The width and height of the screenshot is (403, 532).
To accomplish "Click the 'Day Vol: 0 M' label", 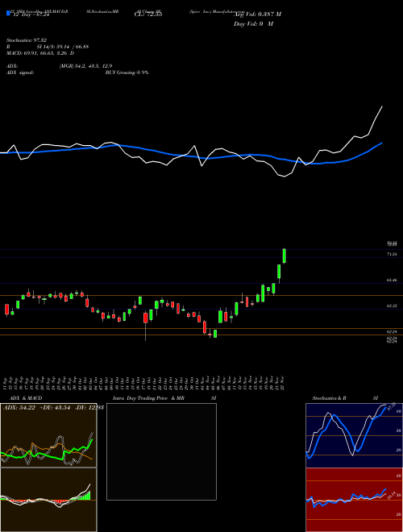I will pos(253,24).
